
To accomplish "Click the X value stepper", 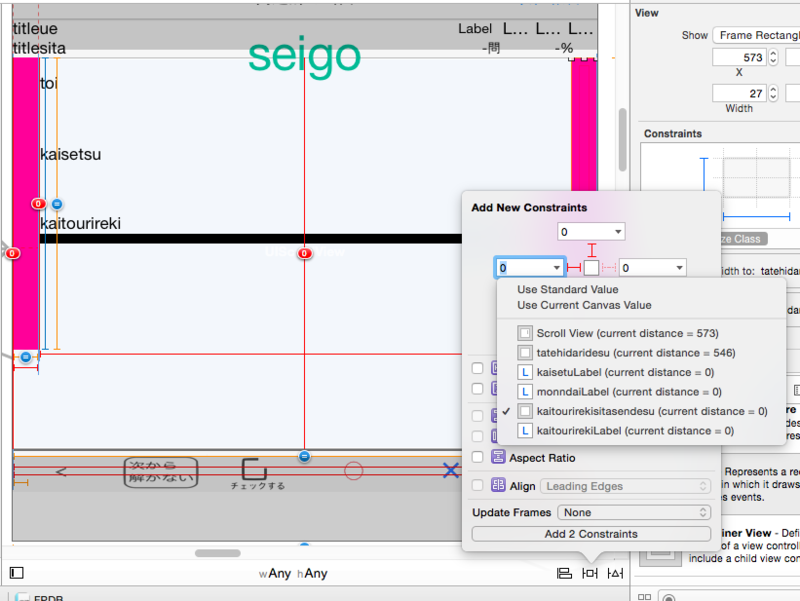I will [x=773, y=57].
